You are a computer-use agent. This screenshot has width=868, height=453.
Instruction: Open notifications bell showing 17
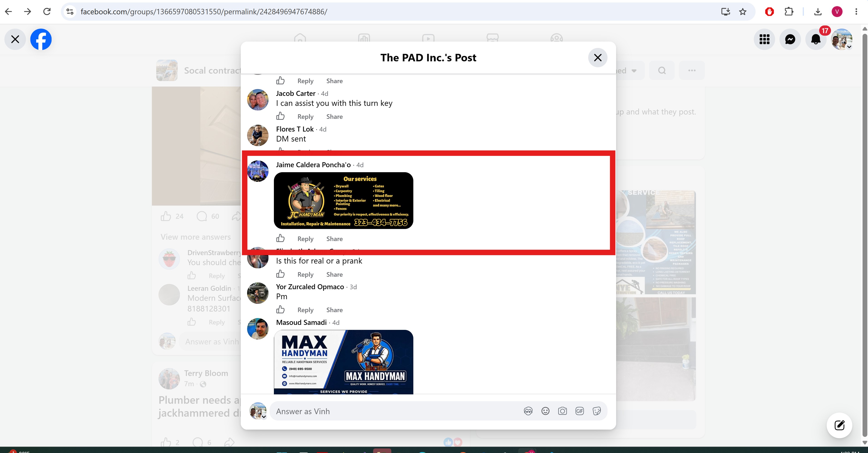click(816, 39)
